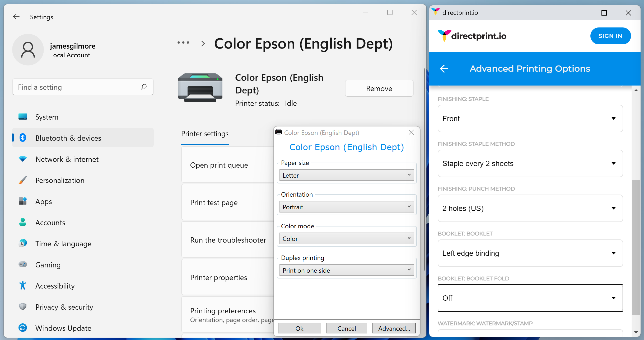Screen dimensions: 644x340
Task: Click the directprint.io title bar logo
Action: tap(436, 12)
